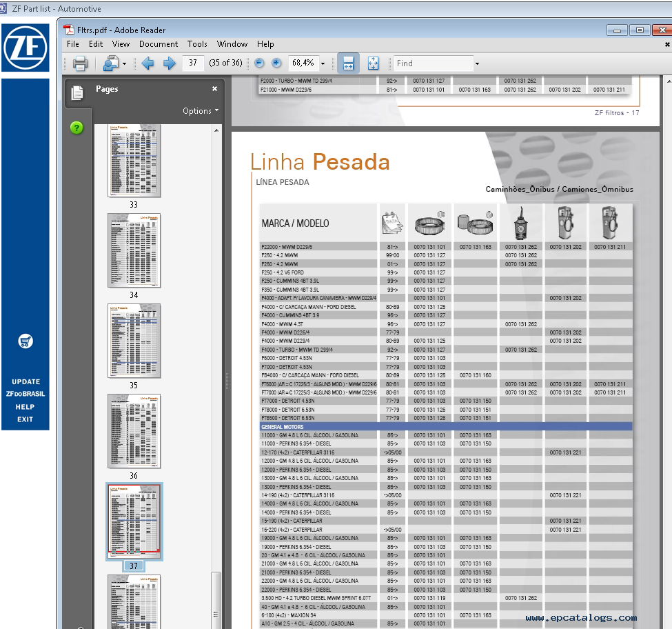Click the zoom percentage field showing 68,4%
Viewport: 672px width, 629px height.
tap(303, 63)
